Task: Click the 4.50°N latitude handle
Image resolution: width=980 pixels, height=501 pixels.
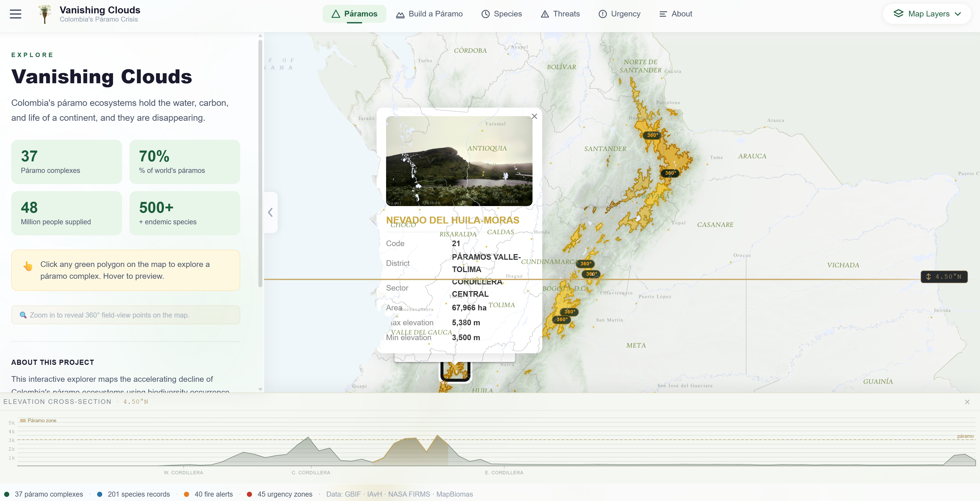Action: (944, 276)
